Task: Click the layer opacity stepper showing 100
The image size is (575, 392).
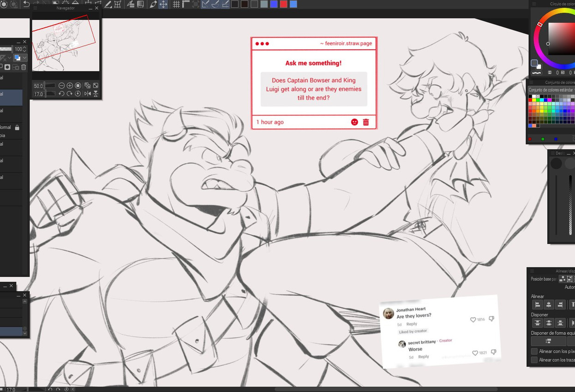Action: click(x=24, y=49)
